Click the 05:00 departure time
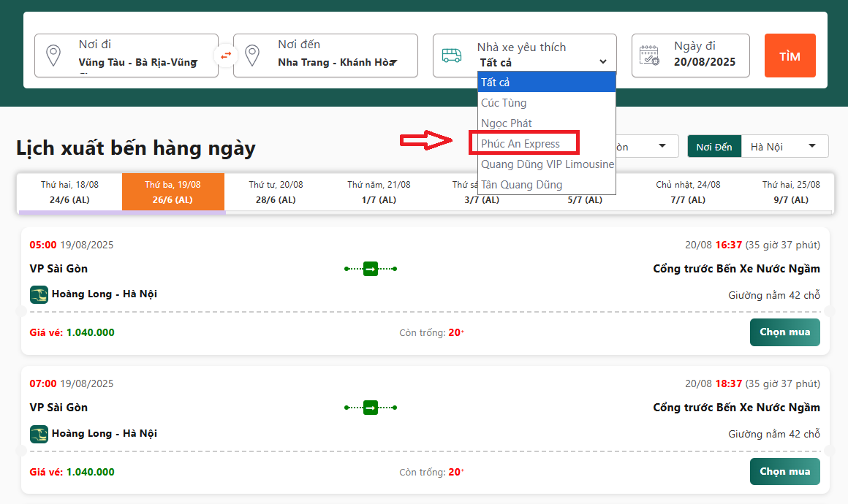This screenshot has width=848, height=504. pyautogui.click(x=42, y=245)
